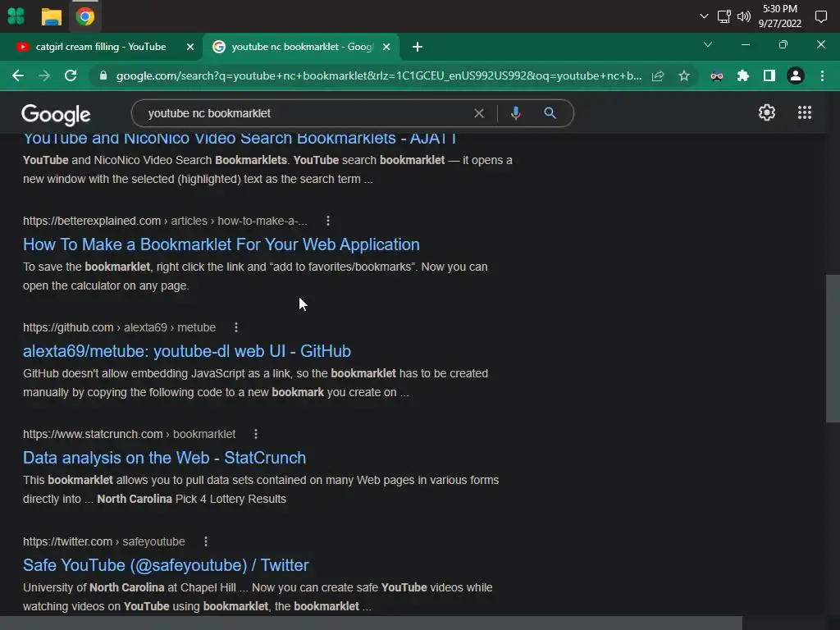Click the betterexplained.com URL breadcrumb
The height and width of the screenshot is (630, 840).
pyautogui.click(x=165, y=221)
